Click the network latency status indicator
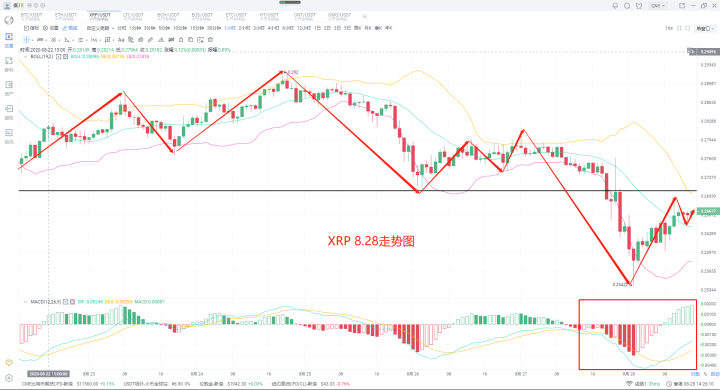Viewport: 720px width, 390px height. 643,384
